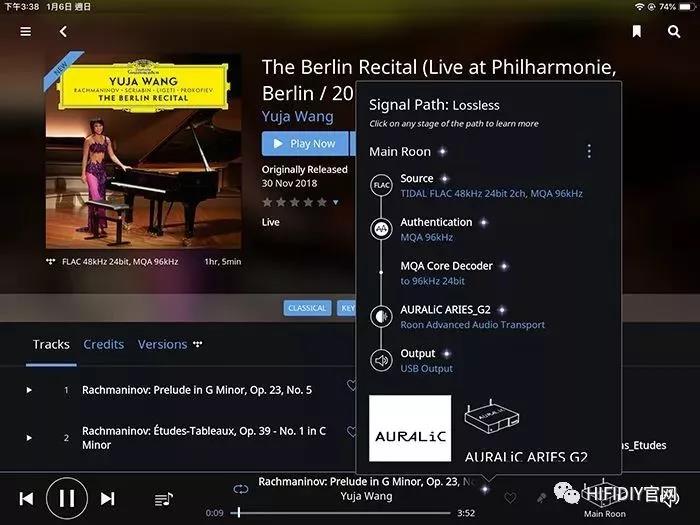This screenshot has width=700, height=525.
Task: Click the MQA authentication stage icon
Action: click(x=381, y=229)
